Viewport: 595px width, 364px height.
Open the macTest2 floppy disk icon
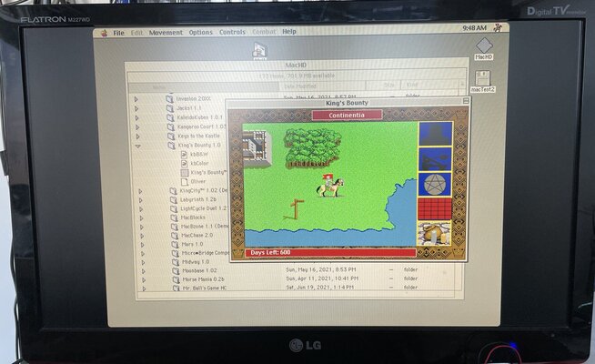point(482,80)
